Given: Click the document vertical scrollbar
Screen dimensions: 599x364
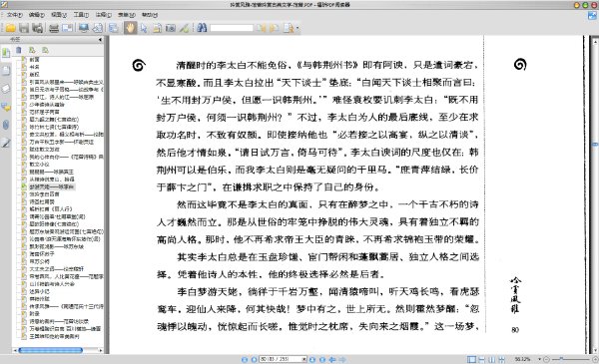Looking at the screenshot, I should 595,194.
